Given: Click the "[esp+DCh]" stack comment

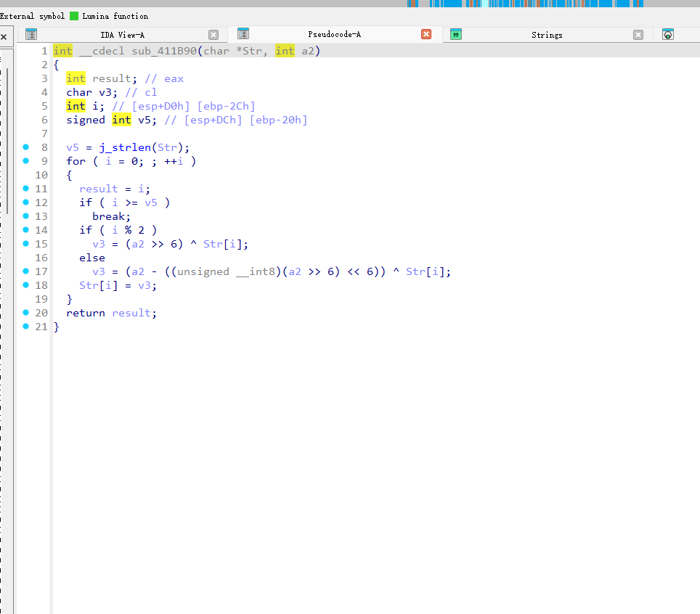Looking at the screenshot, I should 213,120.
